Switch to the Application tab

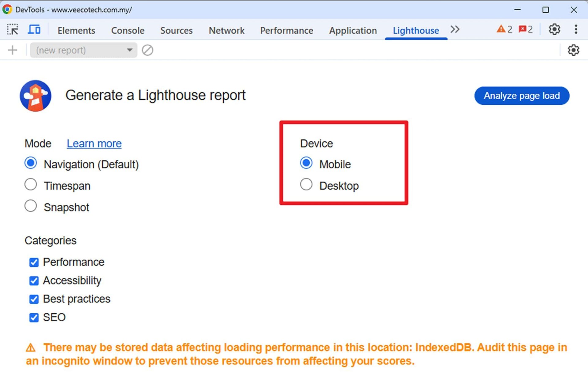point(353,30)
